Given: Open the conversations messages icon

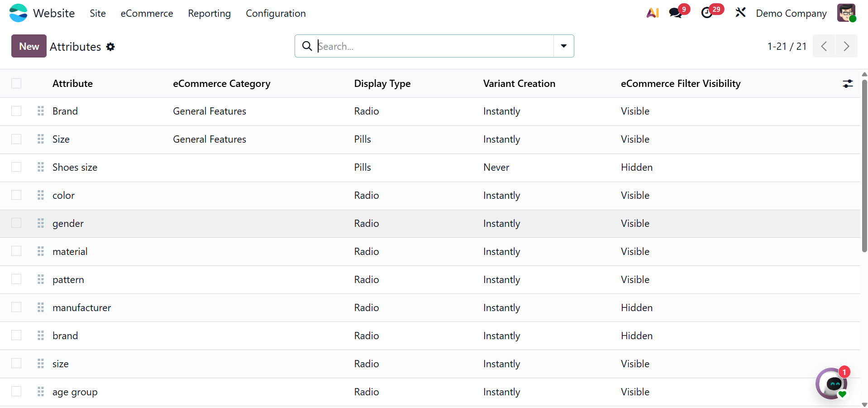Looking at the screenshot, I should 676,13.
